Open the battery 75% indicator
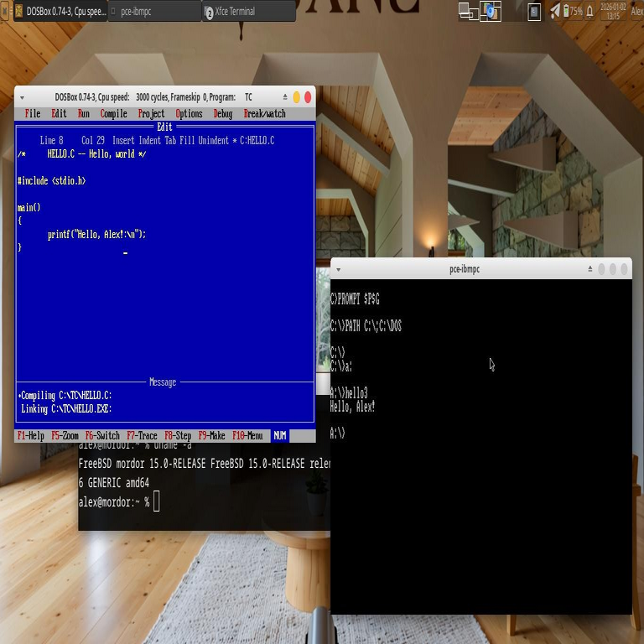Image resolution: width=644 pixels, height=644 pixels. [x=573, y=11]
